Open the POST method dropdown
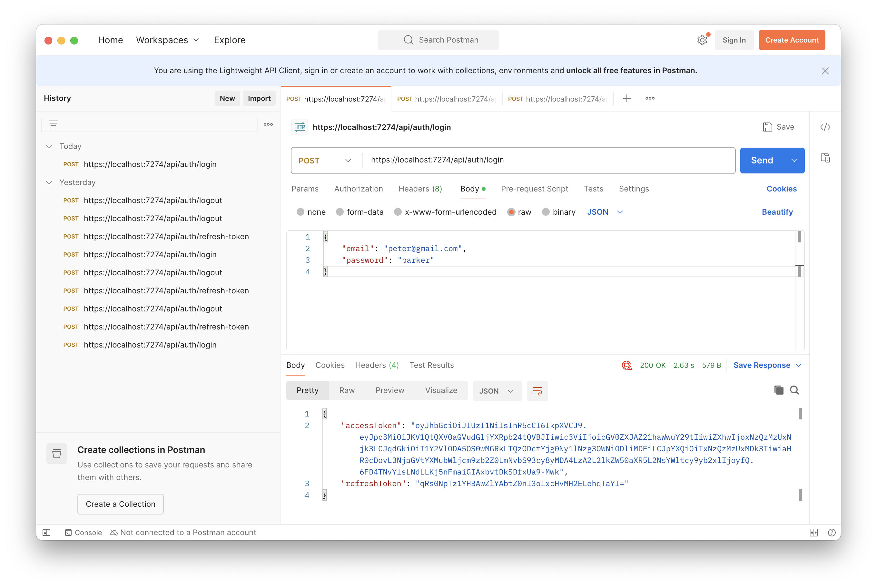The width and height of the screenshot is (877, 588). click(x=325, y=161)
